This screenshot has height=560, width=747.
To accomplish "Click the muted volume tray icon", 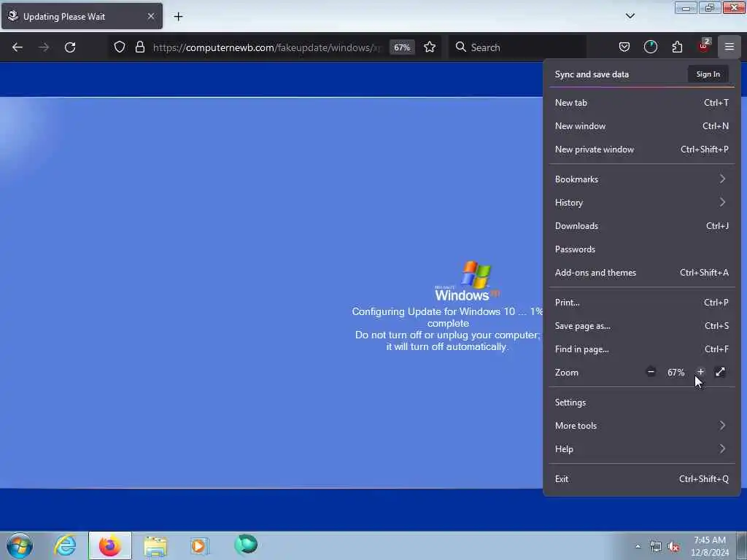I will [x=673, y=547].
